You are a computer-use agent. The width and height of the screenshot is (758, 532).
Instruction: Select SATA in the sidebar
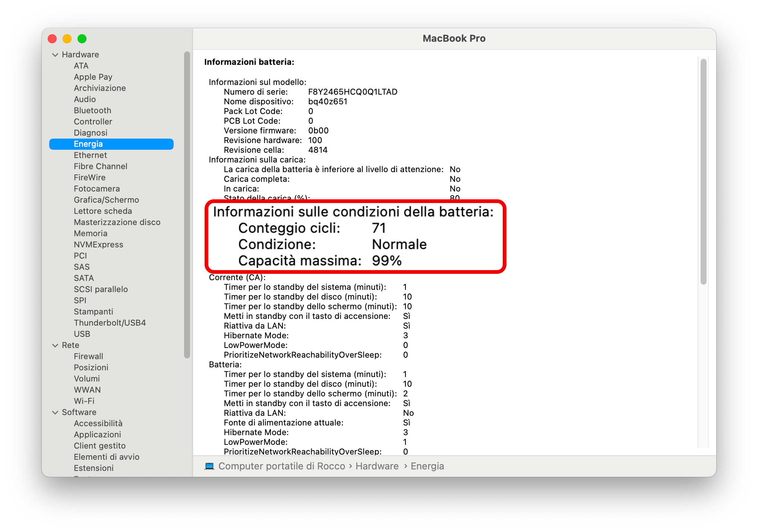coord(84,278)
